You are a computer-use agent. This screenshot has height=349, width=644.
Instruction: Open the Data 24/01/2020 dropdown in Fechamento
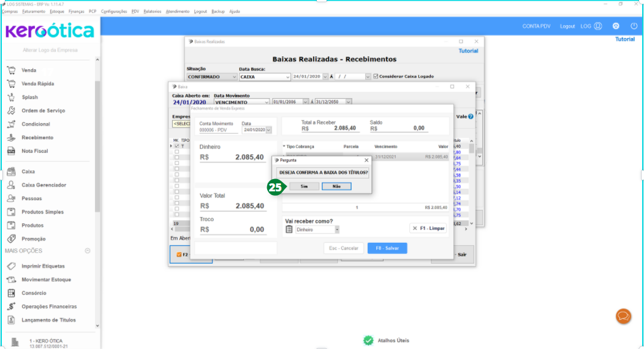[x=268, y=130]
